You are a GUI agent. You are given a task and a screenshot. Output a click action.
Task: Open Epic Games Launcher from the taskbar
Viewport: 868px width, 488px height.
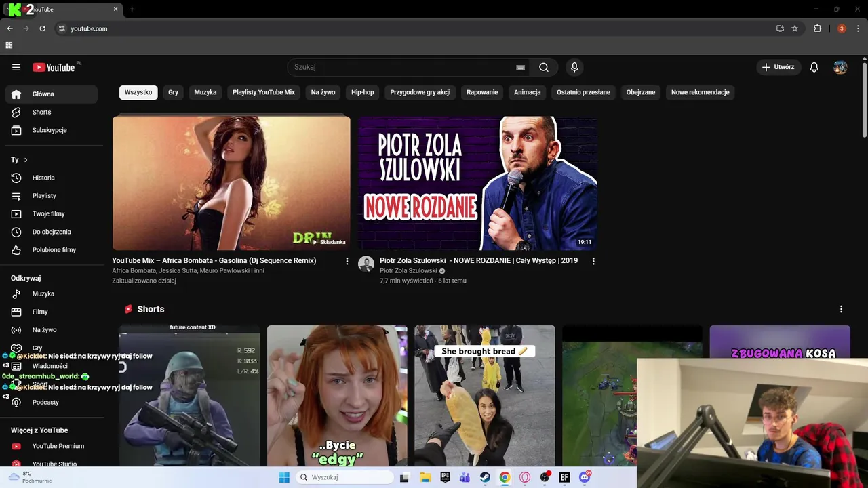coord(445,477)
